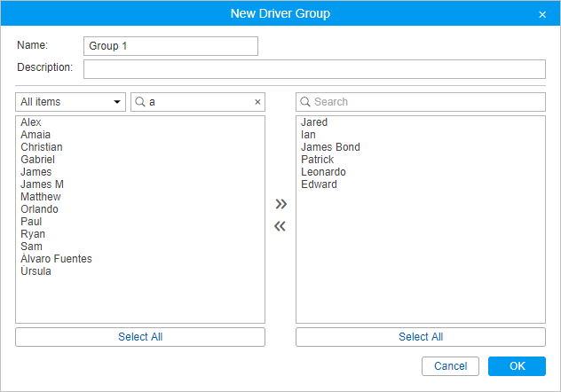
Task: Click the right-hand Search input field
Action: (421, 102)
